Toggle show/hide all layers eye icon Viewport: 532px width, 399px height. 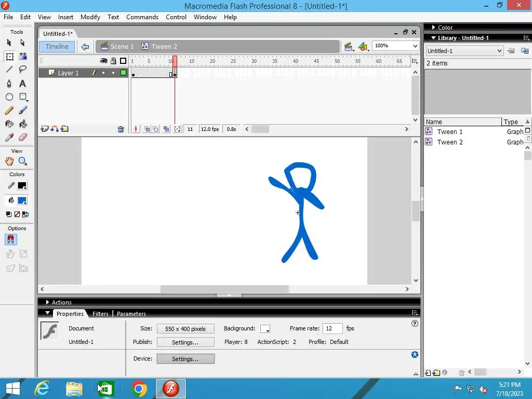point(103,61)
